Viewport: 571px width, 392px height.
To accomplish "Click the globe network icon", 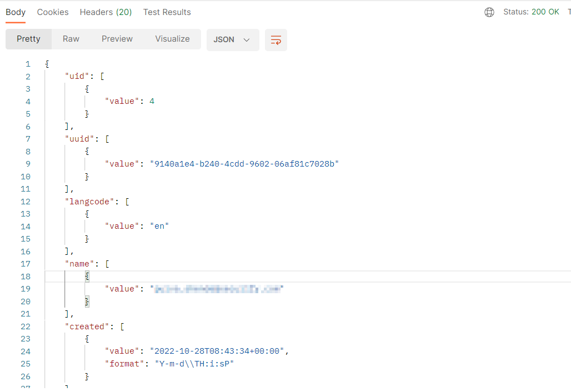I will 489,12.
